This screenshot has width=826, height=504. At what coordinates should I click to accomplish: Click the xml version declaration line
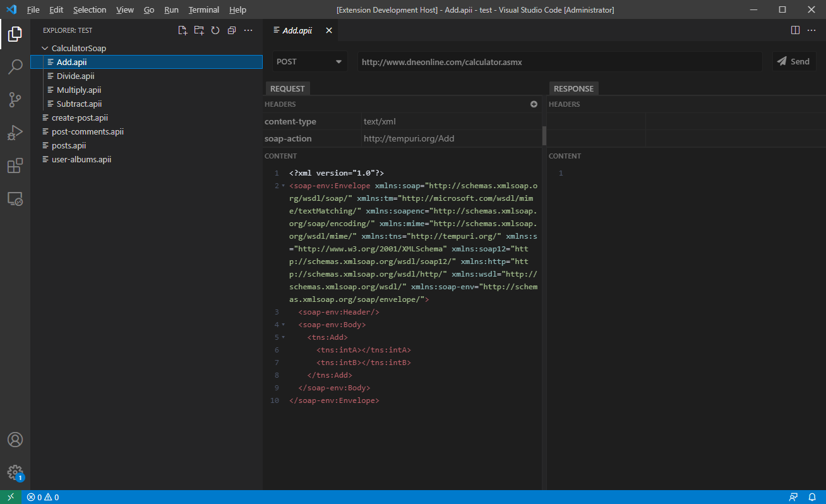click(x=337, y=173)
